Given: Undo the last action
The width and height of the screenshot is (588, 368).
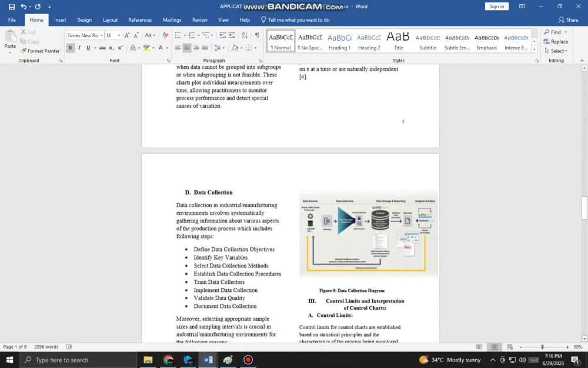Looking at the screenshot, I should pos(24,6).
